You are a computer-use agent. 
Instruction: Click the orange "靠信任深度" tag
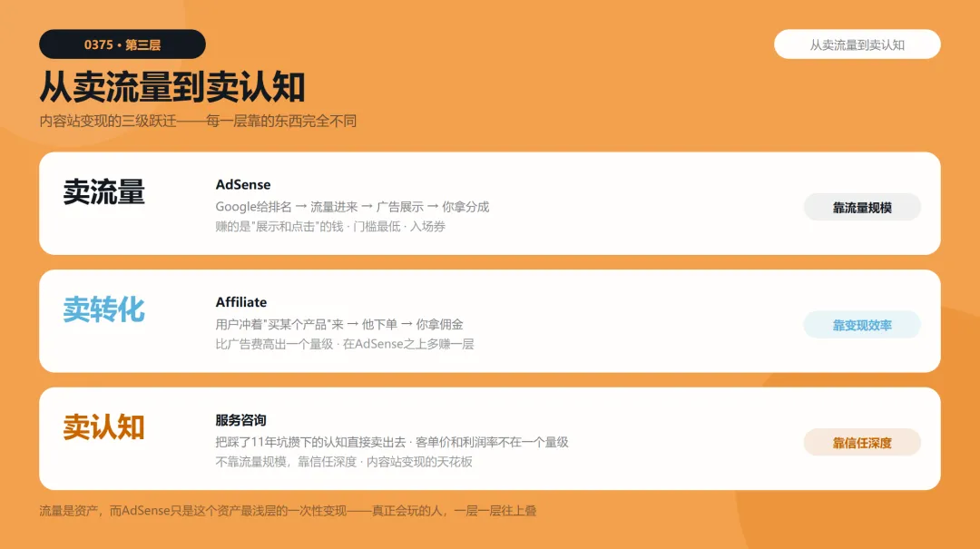click(x=862, y=442)
